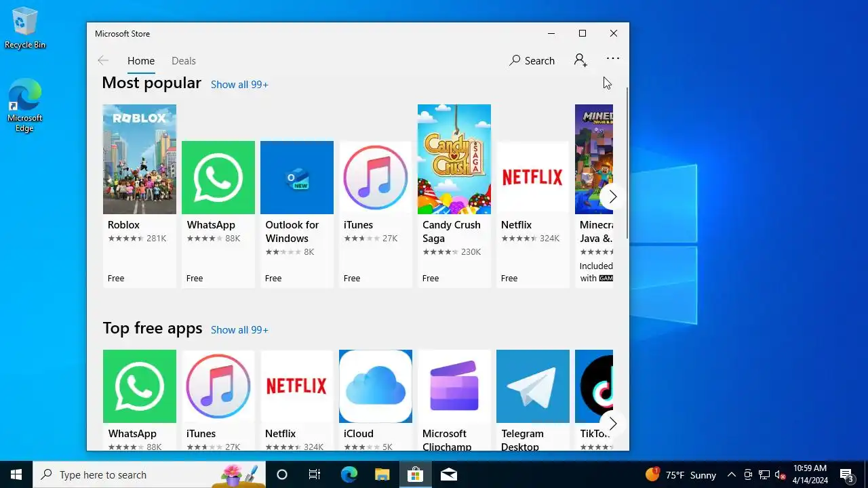Open the Mail app from taskbar

448,474
